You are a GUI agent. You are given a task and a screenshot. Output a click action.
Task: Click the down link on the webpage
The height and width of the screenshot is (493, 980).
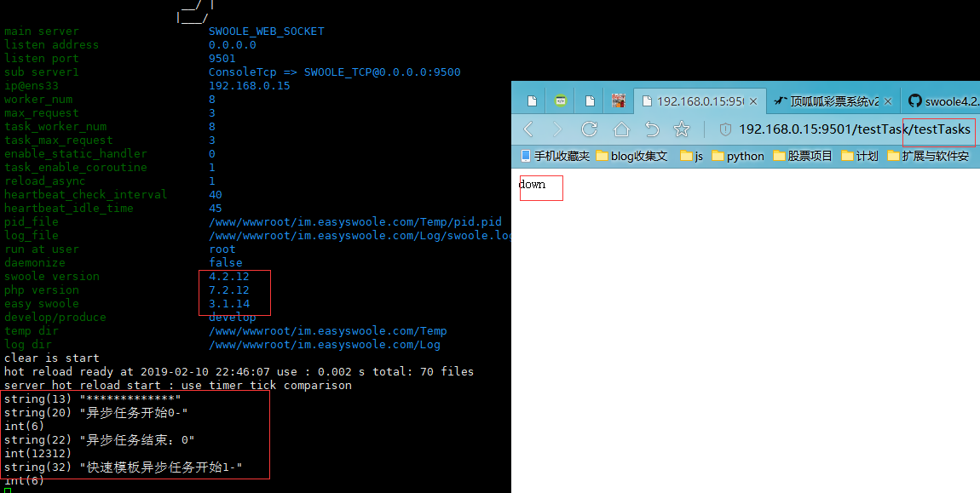pyautogui.click(x=531, y=184)
